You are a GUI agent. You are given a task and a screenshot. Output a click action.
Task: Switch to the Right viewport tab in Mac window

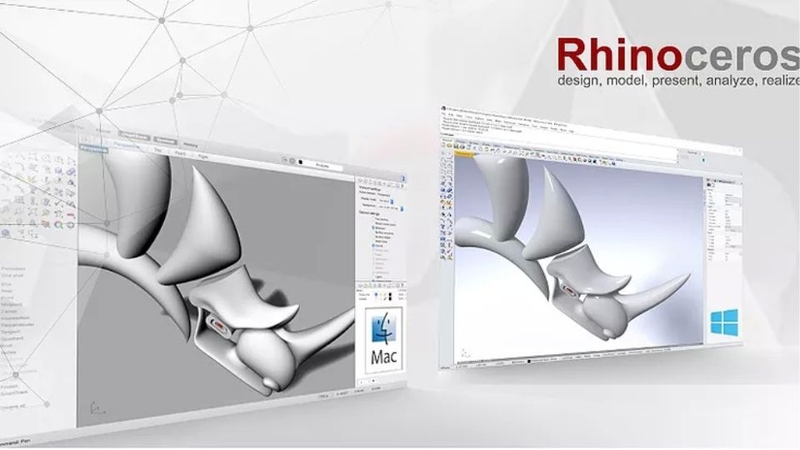[x=203, y=157]
